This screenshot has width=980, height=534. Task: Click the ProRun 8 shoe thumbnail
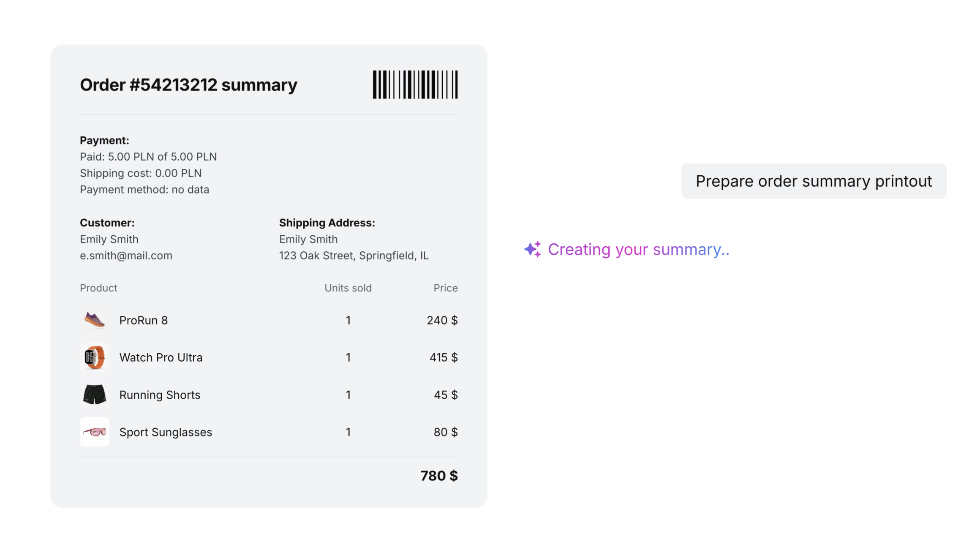tap(94, 320)
